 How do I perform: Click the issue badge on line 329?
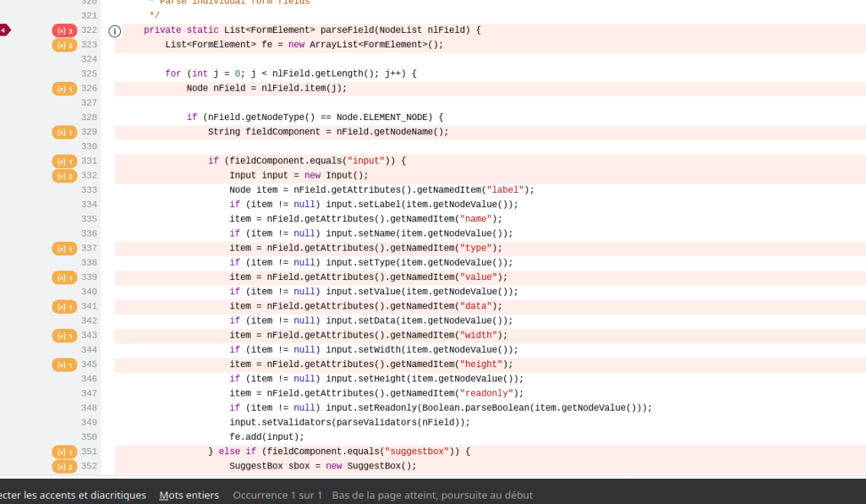[x=63, y=131]
